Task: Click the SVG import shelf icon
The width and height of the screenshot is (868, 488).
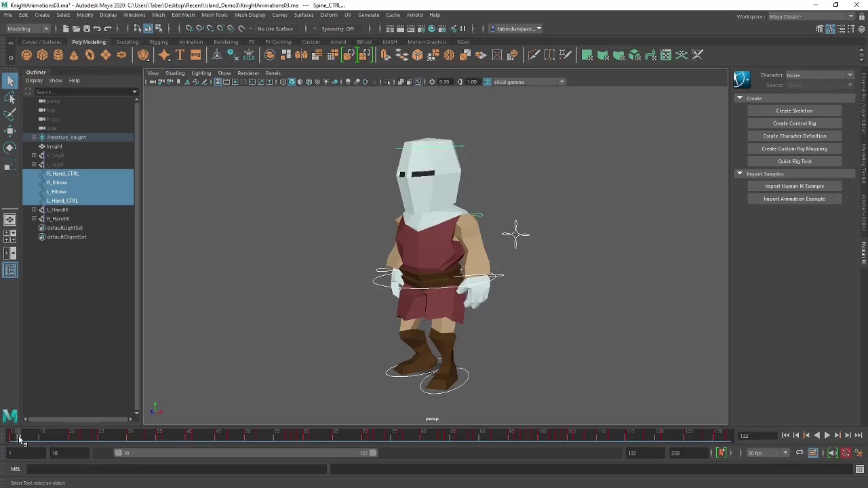Action: 195,55
